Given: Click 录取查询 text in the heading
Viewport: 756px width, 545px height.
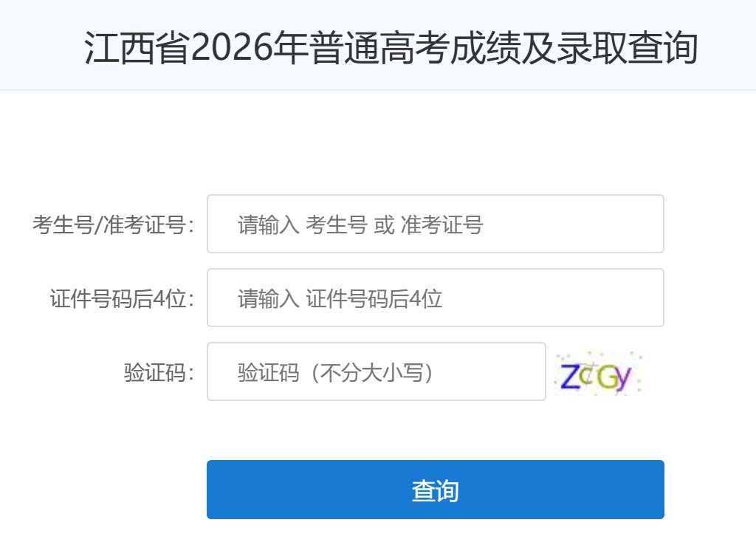Looking at the screenshot, I should [628, 47].
